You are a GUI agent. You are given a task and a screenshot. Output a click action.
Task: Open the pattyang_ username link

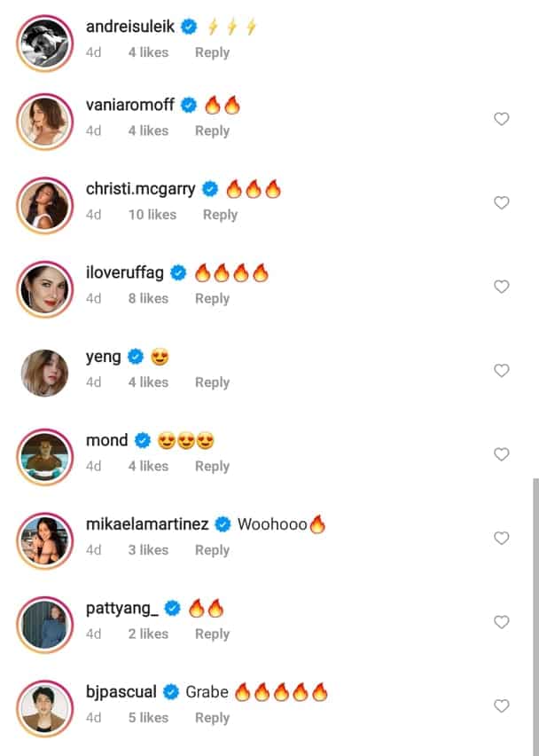[121, 609]
